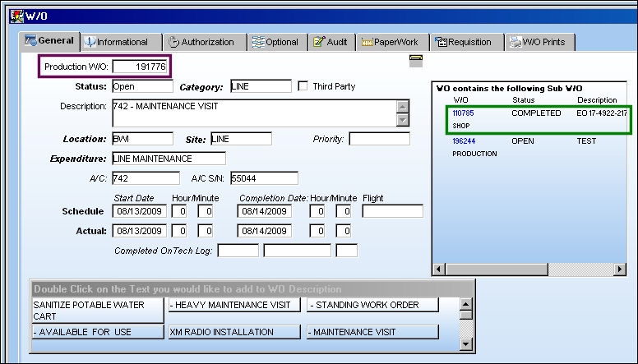Click the W/O window title icon
Image resolution: width=638 pixels, height=364 pixels.
[x=16, y=16]
